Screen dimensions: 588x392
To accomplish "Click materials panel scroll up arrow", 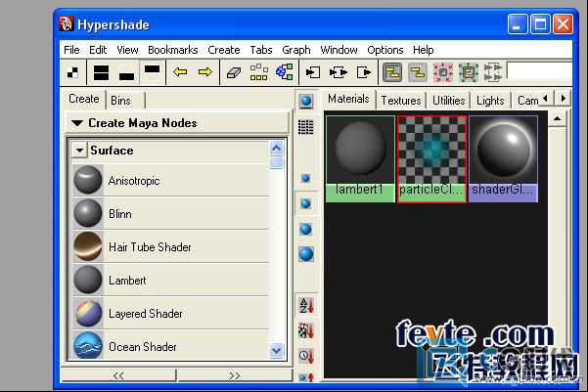I will click(558, 119).
